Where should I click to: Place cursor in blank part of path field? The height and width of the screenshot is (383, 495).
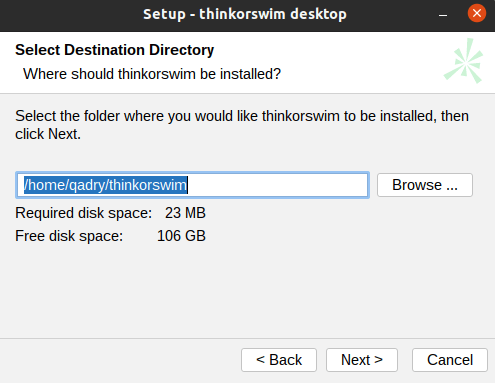click(277, 185)
